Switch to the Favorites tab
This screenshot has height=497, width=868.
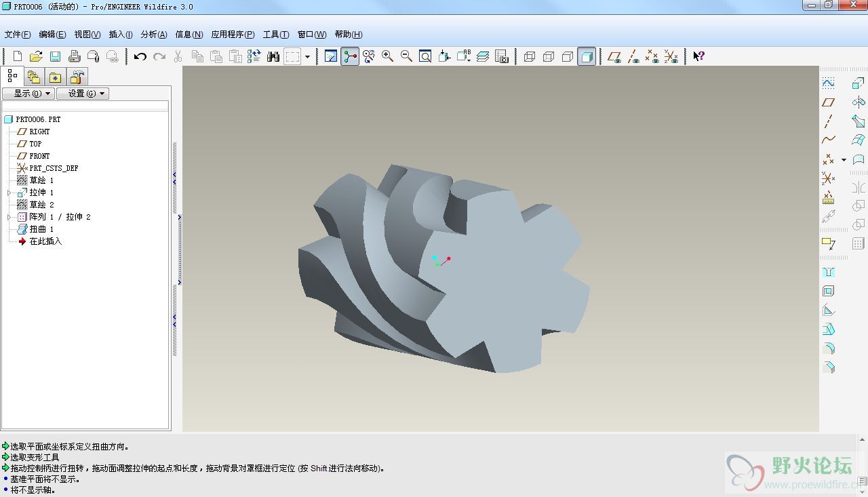55,77
